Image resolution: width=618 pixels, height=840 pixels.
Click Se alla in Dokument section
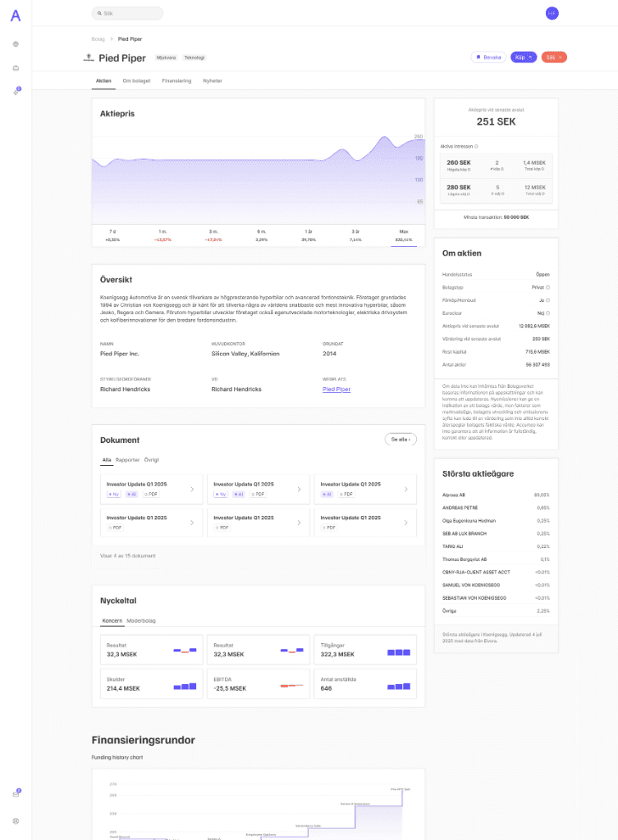coord(401,440)
